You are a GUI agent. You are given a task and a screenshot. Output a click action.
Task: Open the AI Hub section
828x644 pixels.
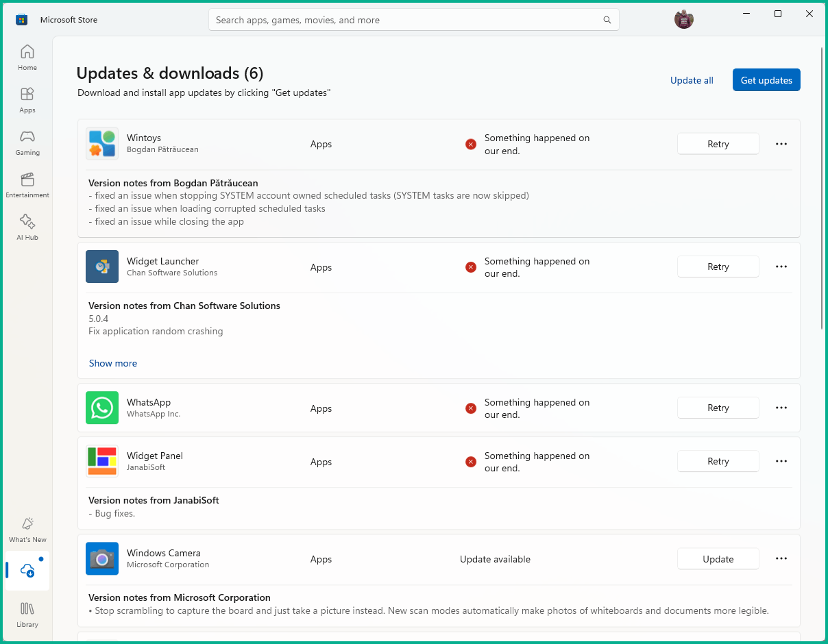27,227
